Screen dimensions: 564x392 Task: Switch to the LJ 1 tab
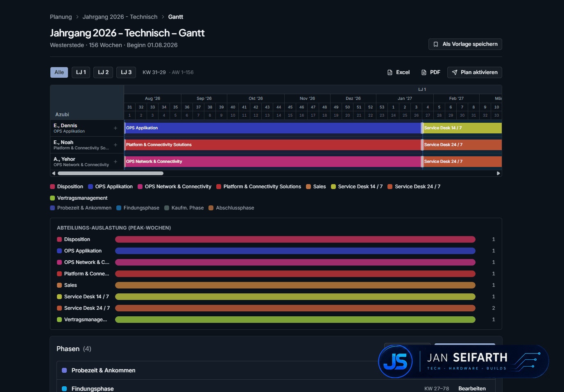coord(81,72)
